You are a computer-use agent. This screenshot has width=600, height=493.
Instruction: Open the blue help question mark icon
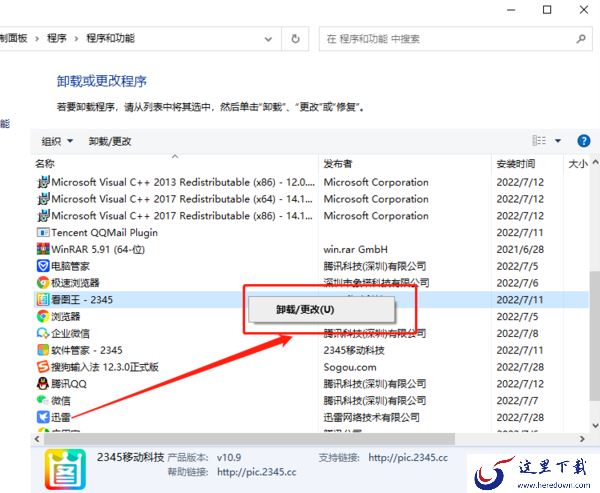(x=584, y=141)
